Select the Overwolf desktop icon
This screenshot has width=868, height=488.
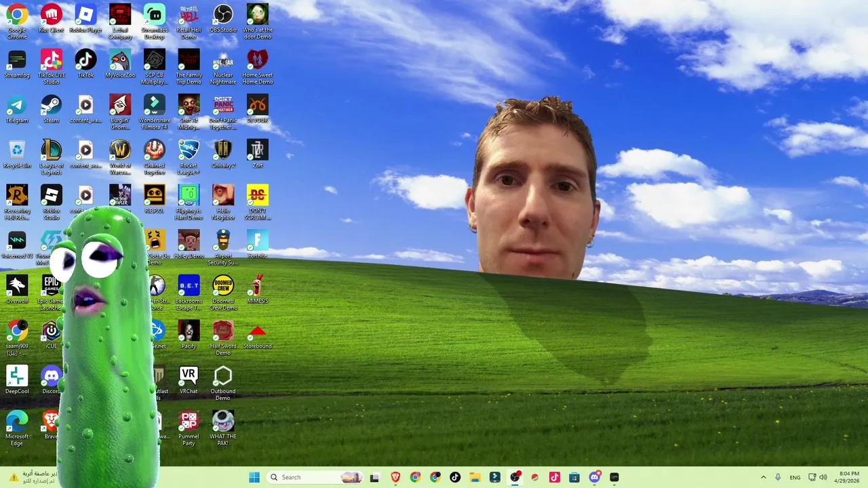pyautogui.click(x=17, y=289)
